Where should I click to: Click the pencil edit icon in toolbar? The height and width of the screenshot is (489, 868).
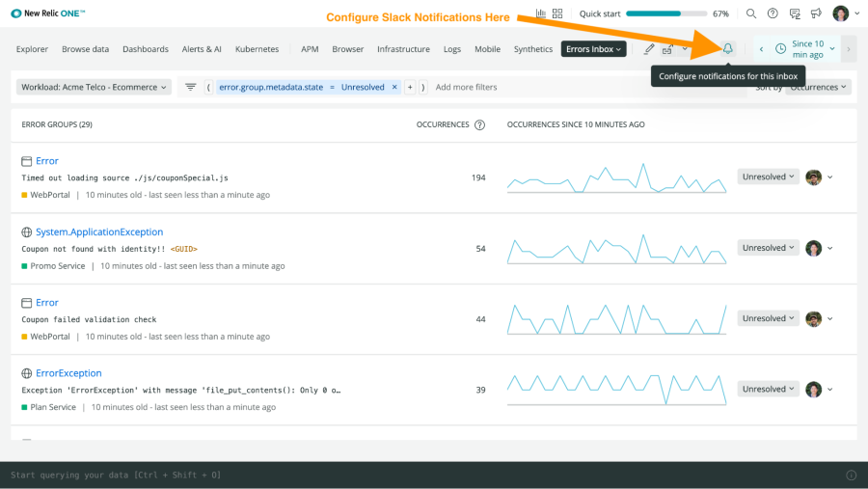[649, 49]
